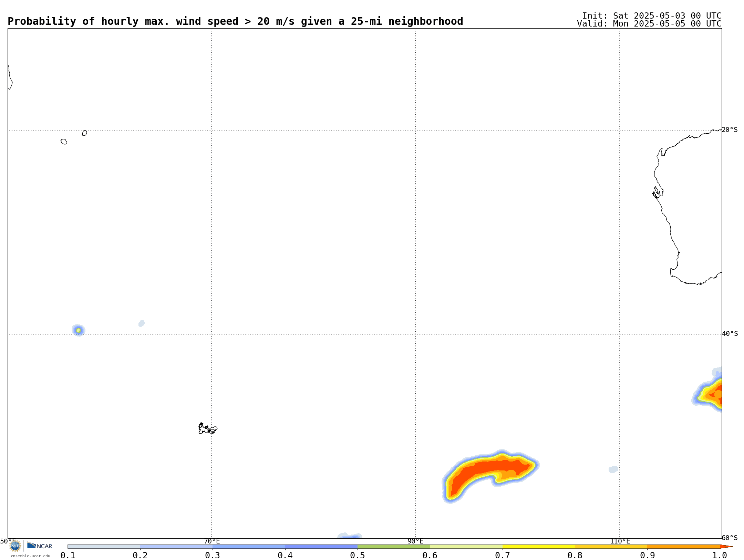Click the pale yellow-green 0.6–0.7 colorbar segment

pos(466,547)
